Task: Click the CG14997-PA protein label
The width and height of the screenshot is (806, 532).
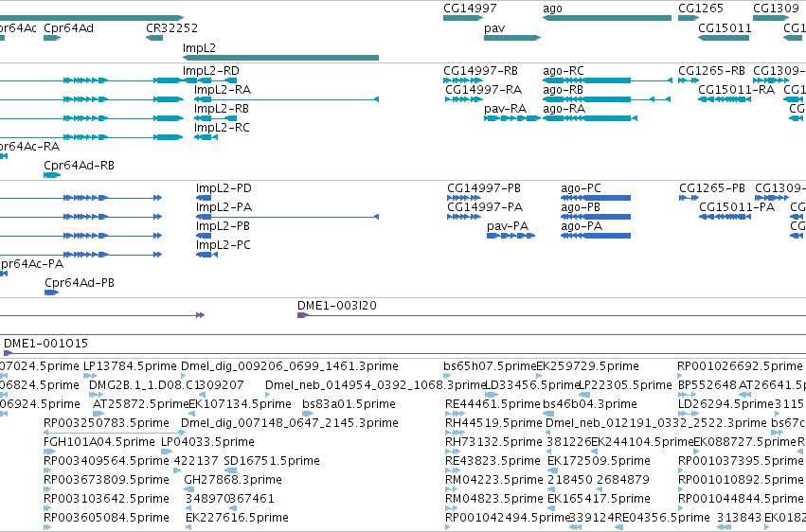Action: pyautogui.click(x=485, y=207)
